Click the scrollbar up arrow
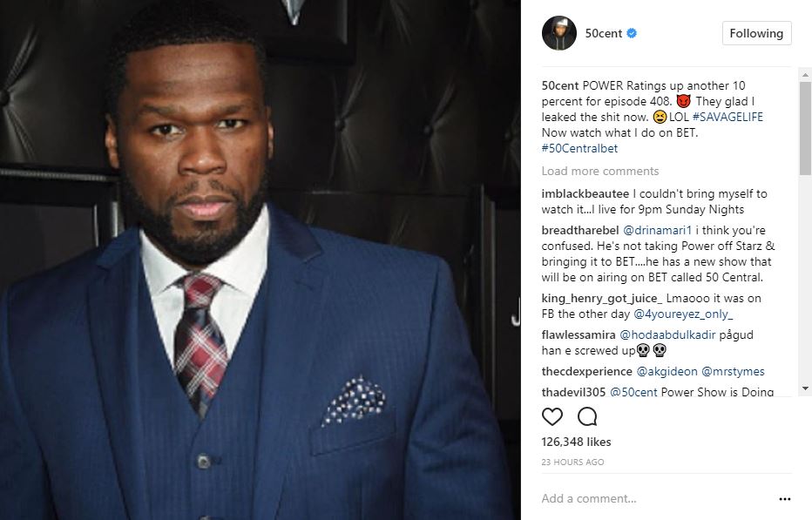 pyautogui.click(x=805, y=75)
